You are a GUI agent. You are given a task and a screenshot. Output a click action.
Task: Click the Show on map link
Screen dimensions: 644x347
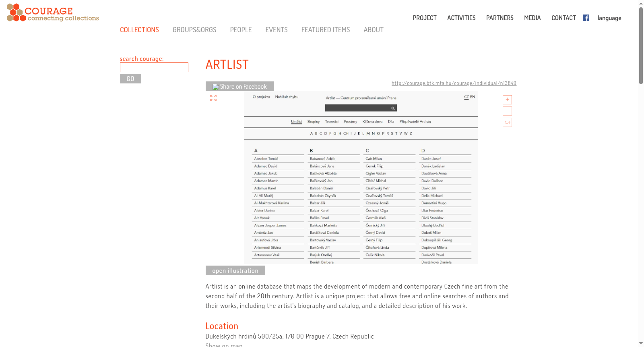[x=224, y=345]
